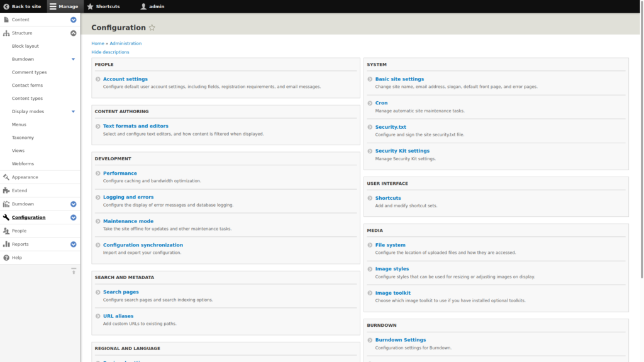Click the Structure hierarchy icon in sidebar

(x=6, y=33)
